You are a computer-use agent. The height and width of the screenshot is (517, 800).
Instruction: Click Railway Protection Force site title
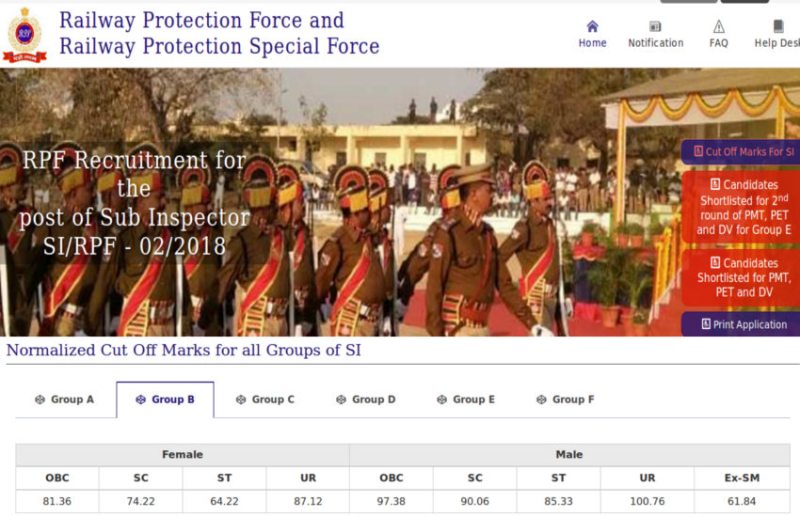tap(219, 34)
